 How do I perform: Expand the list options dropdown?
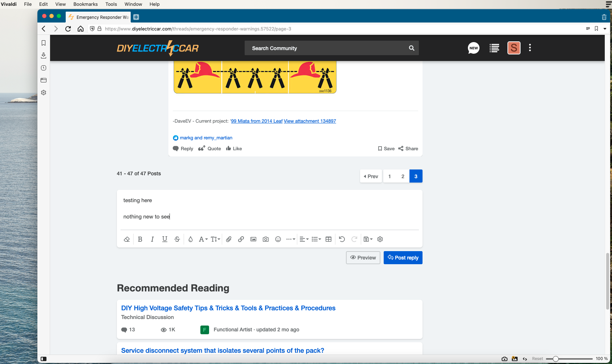point(316,239)
